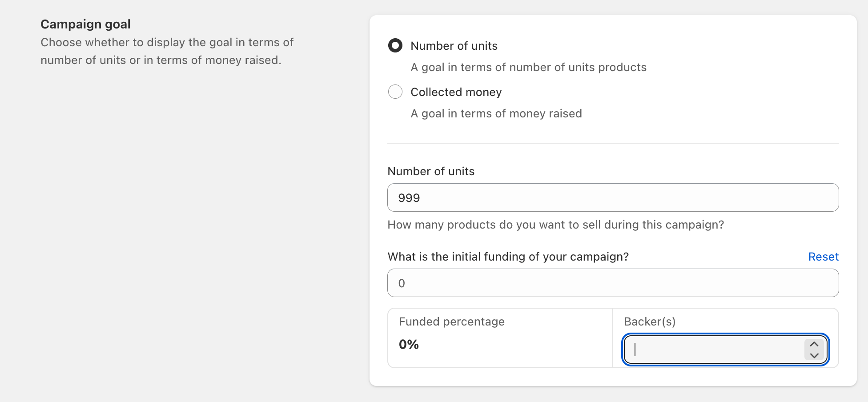Click the initial funding input field
The image size is (868, 402).
[613, 283]
